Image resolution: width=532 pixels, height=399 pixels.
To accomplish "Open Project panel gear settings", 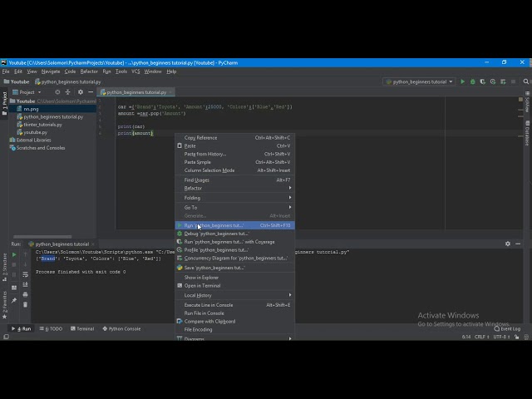I will click(x=81, y=92).
